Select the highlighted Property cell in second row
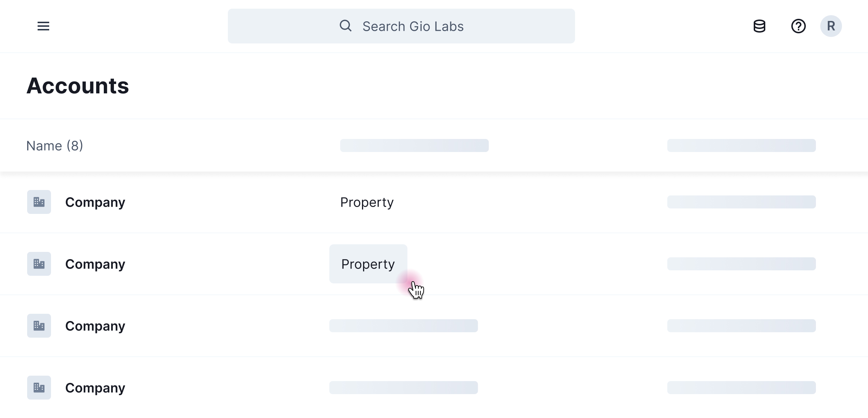The image size is (868, 418). click(368, 264)
